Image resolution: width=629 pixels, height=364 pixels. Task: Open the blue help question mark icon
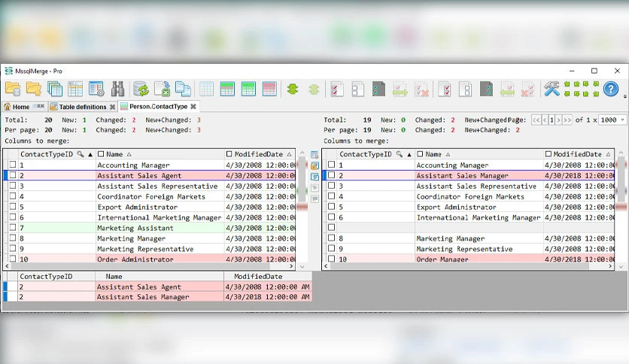[610, 89]
